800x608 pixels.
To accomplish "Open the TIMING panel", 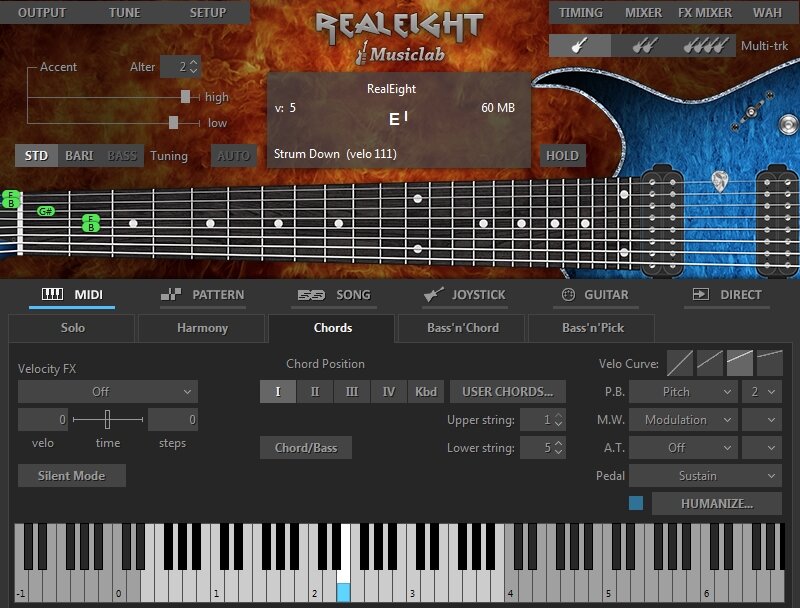I will click(581, 13).
